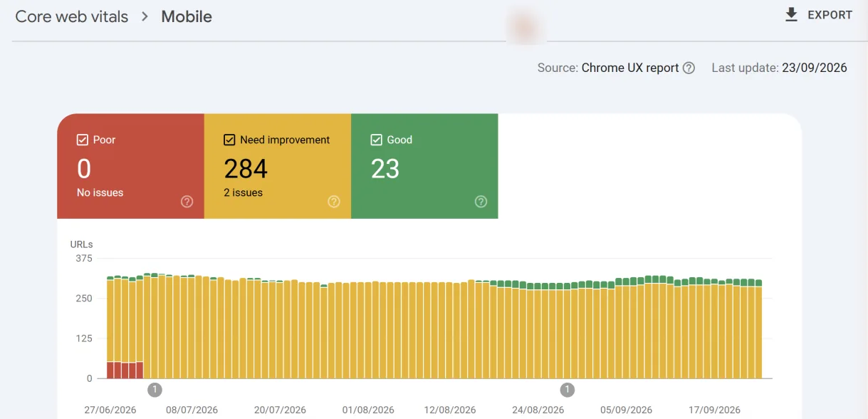Select the red Poor card
Viewport: 868px width, 419px height.
(x=131, y=166)
